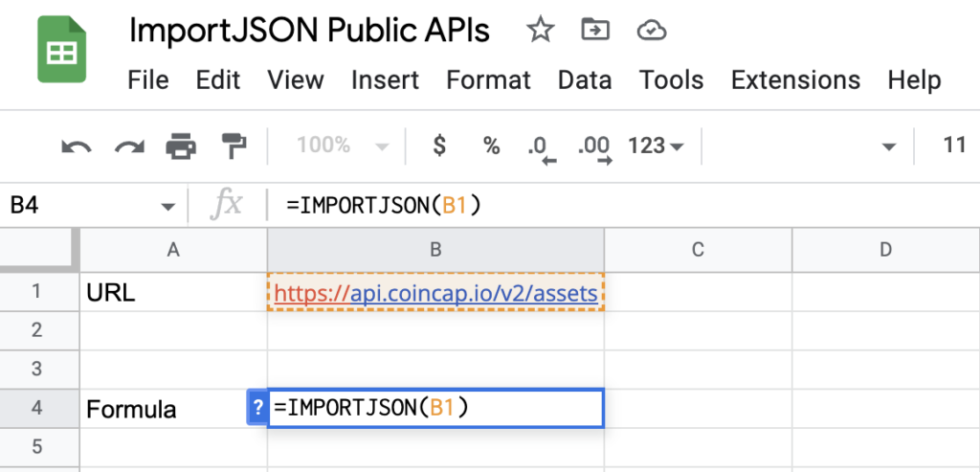Click the move to folder icon
The width and height of the screenshot is (980, 472).
[595, 32]
